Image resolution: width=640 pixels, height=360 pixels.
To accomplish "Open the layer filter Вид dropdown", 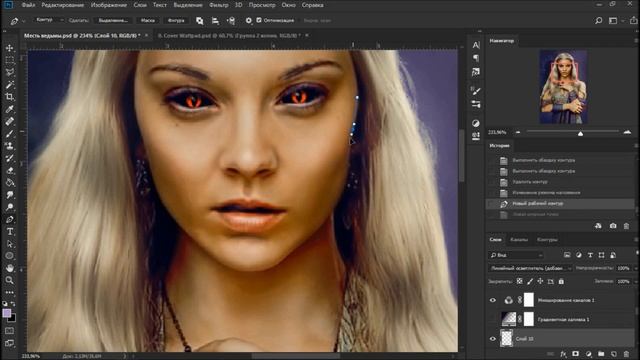I will pos(516,255).
